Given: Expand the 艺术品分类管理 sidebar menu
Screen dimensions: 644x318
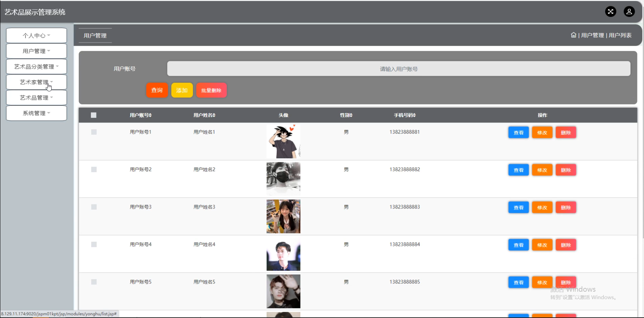Looking at the screenshot, I should pyautogui.click(x=36, y=67).
